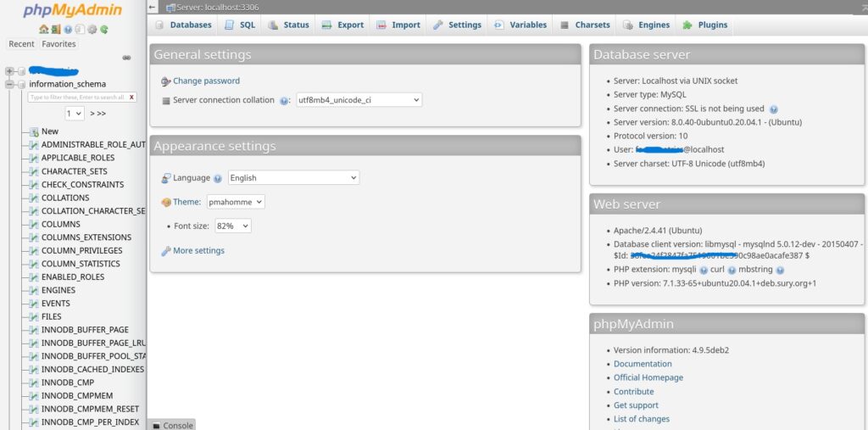Open the List of changes link
Viewport: 868px width, 430px height.
point(642,420)
